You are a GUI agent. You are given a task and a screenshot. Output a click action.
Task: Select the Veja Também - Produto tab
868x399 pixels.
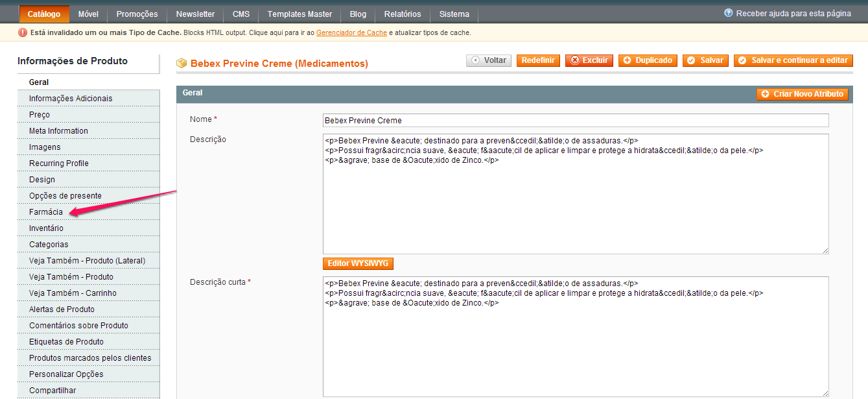click(x=88, y=277)
